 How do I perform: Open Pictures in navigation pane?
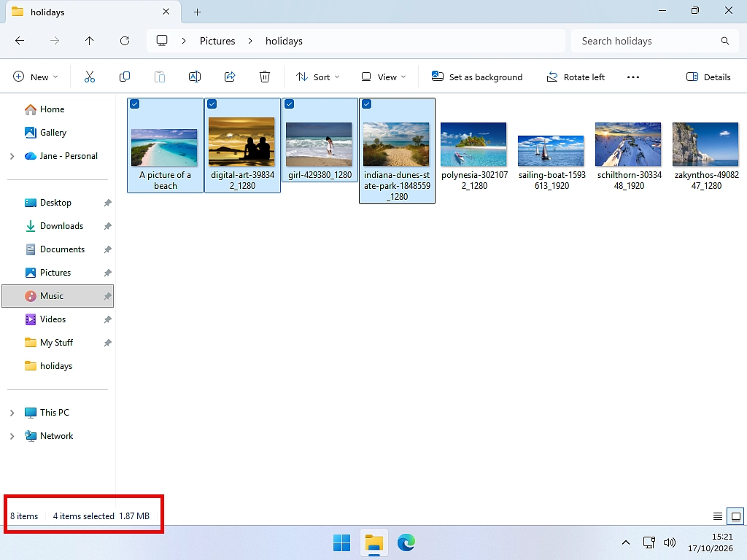tap(55, 273)
